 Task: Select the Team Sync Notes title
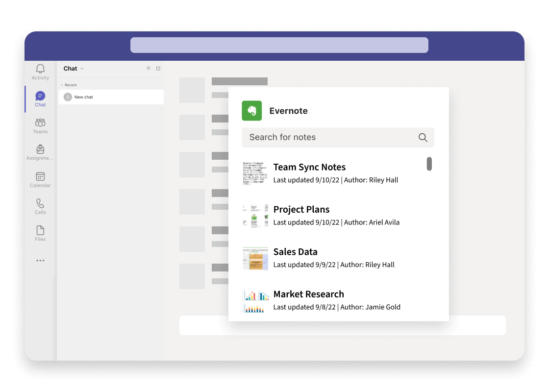(x=309, y=167)
